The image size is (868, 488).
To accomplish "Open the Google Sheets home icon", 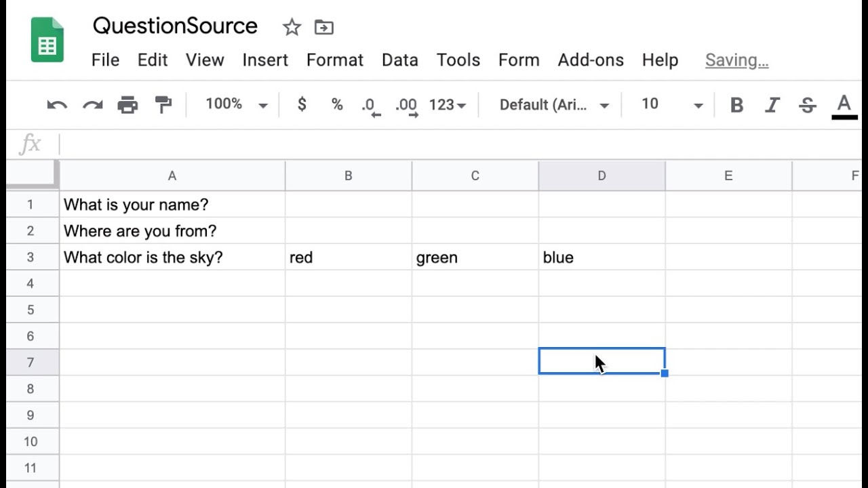I will pos(47,40).
